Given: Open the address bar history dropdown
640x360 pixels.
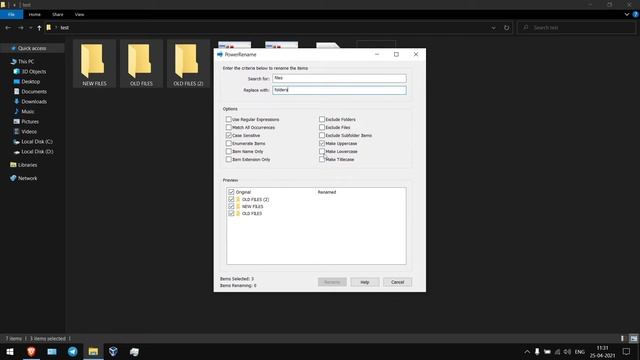Looking at the screenshot, I should 493,28.
